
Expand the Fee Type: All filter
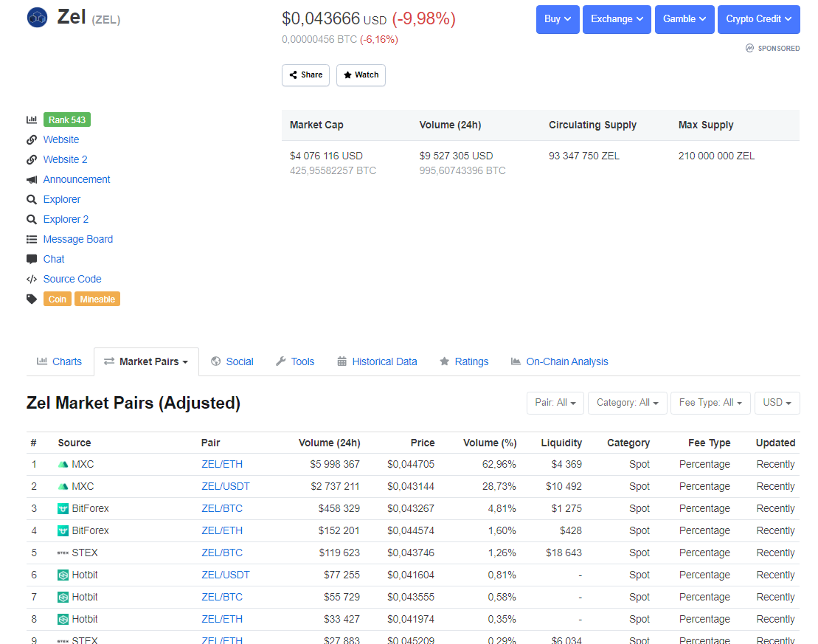click(x=710, y=403)
